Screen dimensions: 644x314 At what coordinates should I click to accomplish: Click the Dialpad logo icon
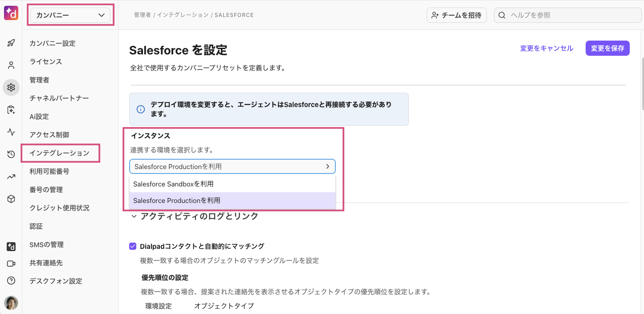pyautogui.click(x=11, y=14)
